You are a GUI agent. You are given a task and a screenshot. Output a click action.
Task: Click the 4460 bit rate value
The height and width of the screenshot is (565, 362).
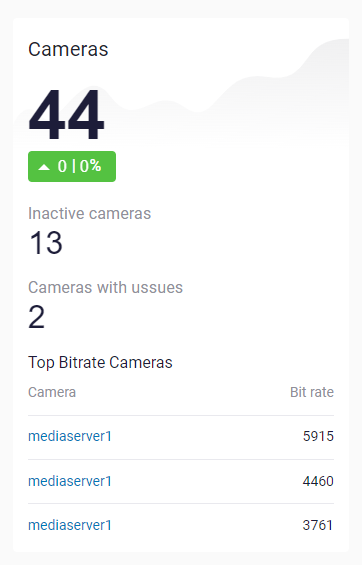click(x=318, y=481)
